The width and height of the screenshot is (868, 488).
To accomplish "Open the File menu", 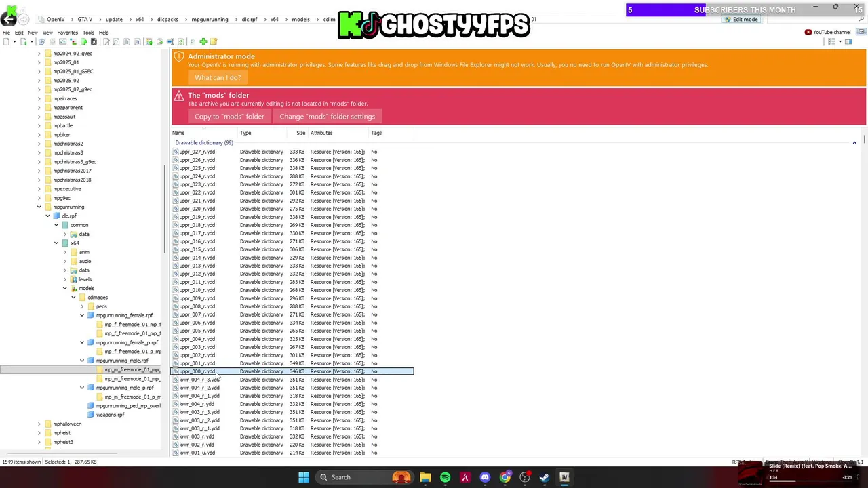I will [x=6, y=33].
